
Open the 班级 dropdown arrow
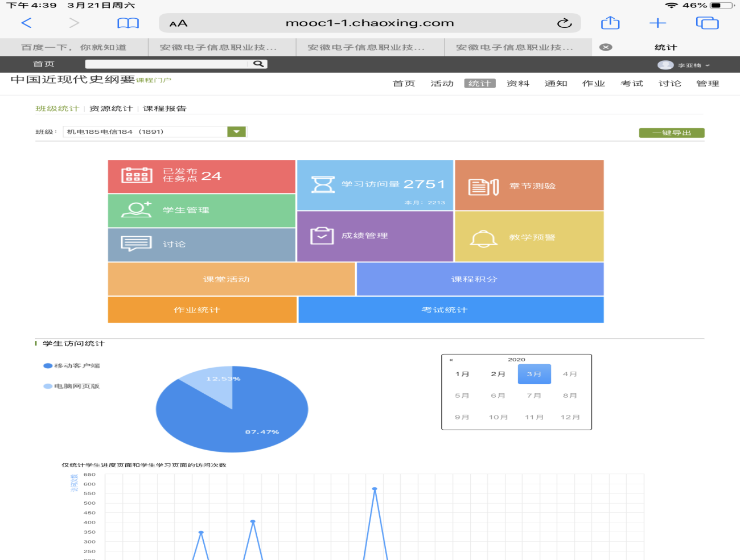click(236, 132)
